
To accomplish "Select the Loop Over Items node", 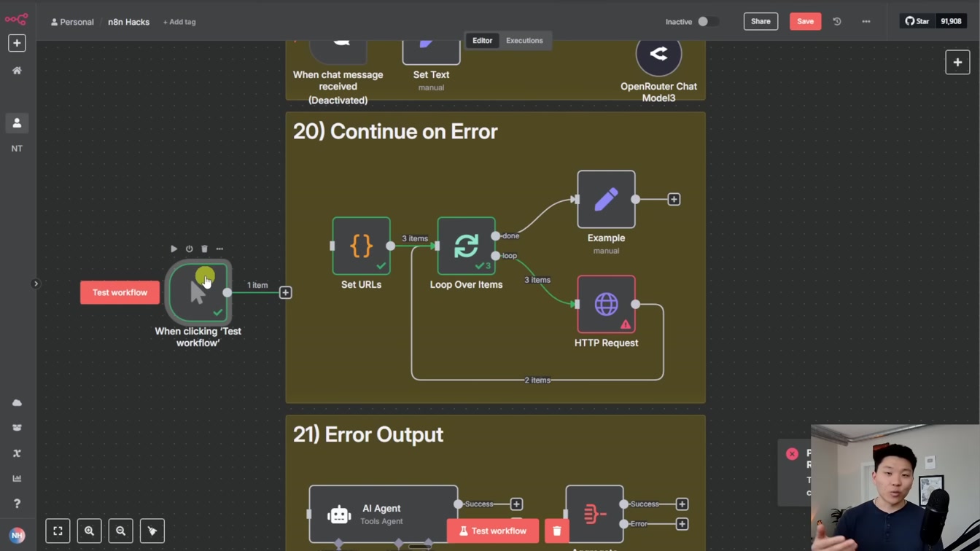I will pos(466,246).
